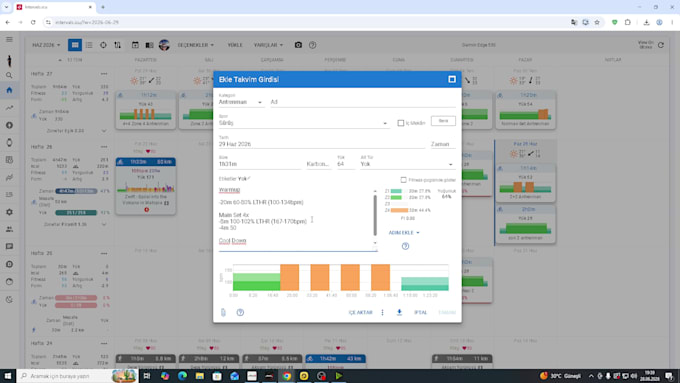The height and width of the screenshot is (383, 680).
Task: Open the HAZ 2026 month dropdown
Action: click(x=46, y=45)
